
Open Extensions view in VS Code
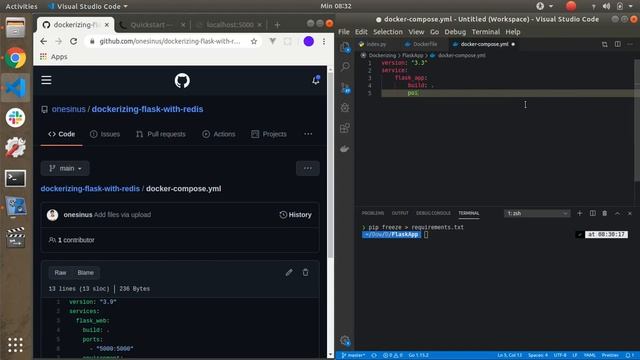coord(345,128)
